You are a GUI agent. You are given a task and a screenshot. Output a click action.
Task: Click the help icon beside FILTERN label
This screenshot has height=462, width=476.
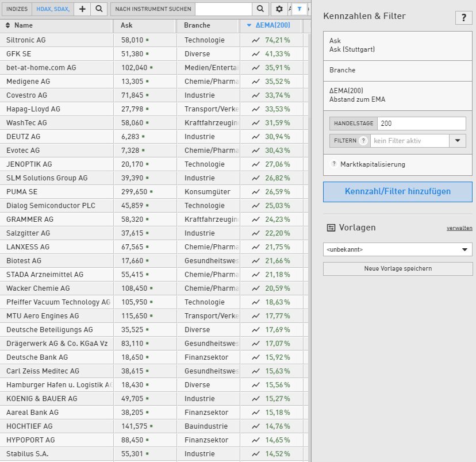(363, 141)
